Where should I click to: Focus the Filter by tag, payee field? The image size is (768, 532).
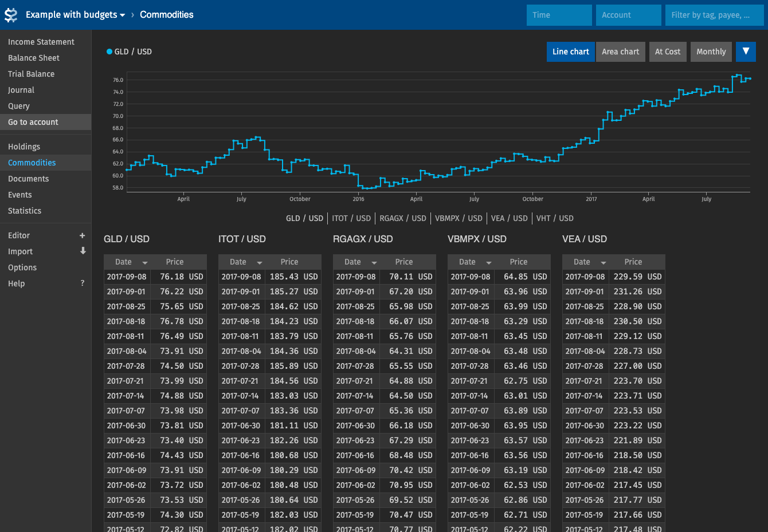[x=714, y=15]
